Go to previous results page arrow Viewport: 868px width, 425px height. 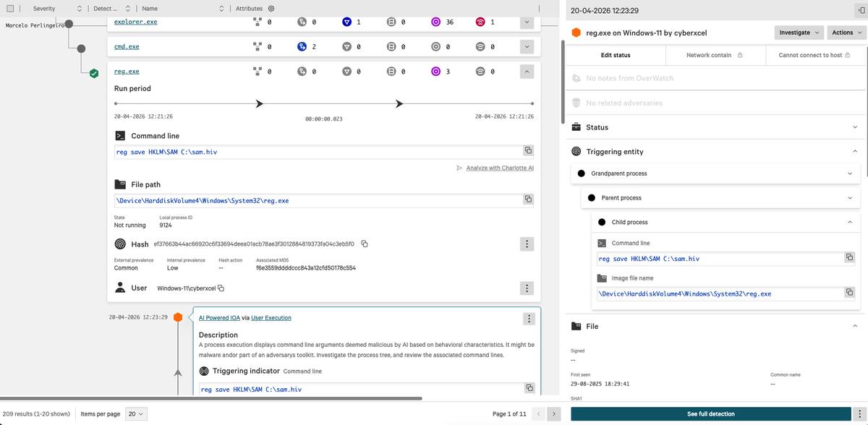(538, 413)
